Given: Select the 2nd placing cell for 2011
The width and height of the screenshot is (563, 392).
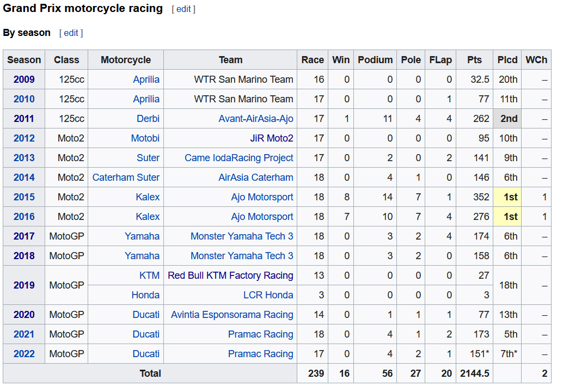Looking at the screenshot, I should point(507,119).
